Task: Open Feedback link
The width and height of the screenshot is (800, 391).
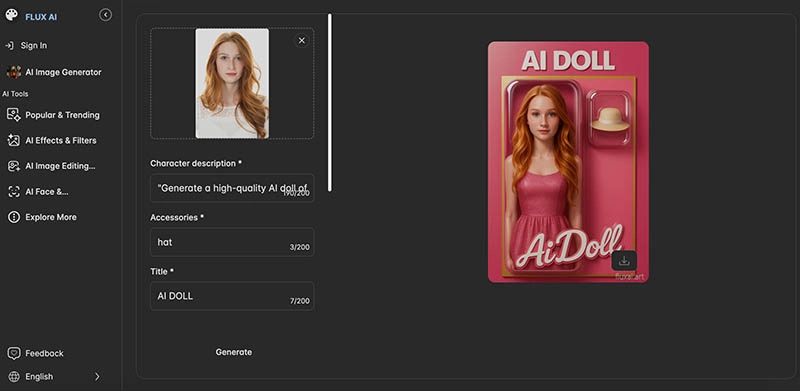Action: [x=44, y=353]
